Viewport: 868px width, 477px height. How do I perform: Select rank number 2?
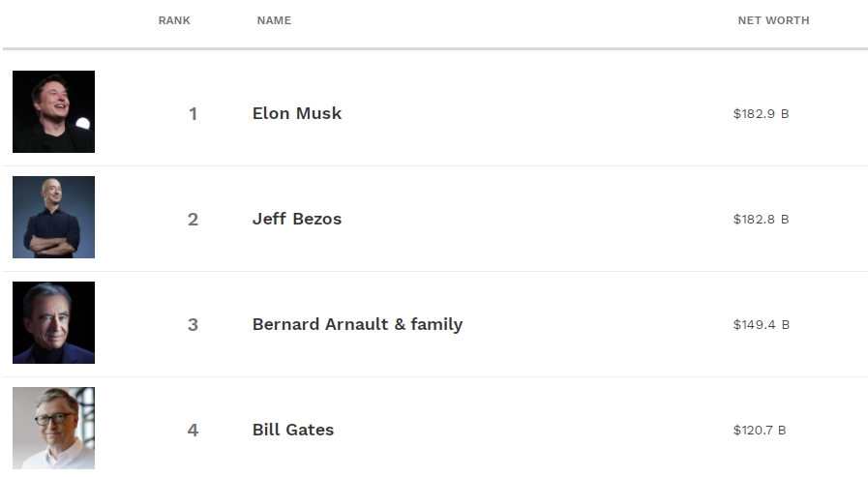pos(193,219)
